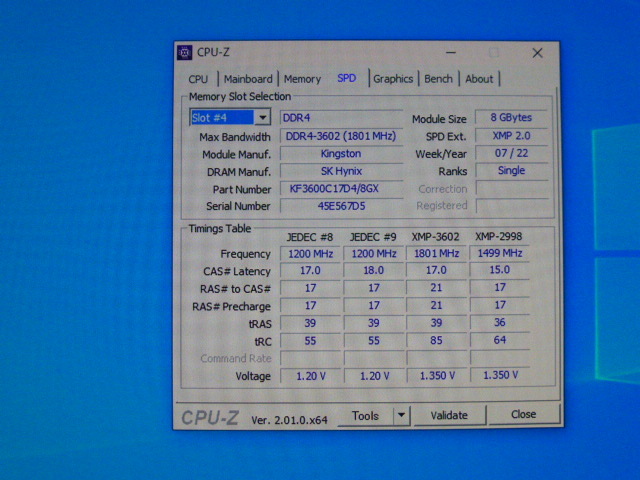Open the About tab
Image resolution: width=640 pixels, height=480 pixels.
tap(479, 79)
